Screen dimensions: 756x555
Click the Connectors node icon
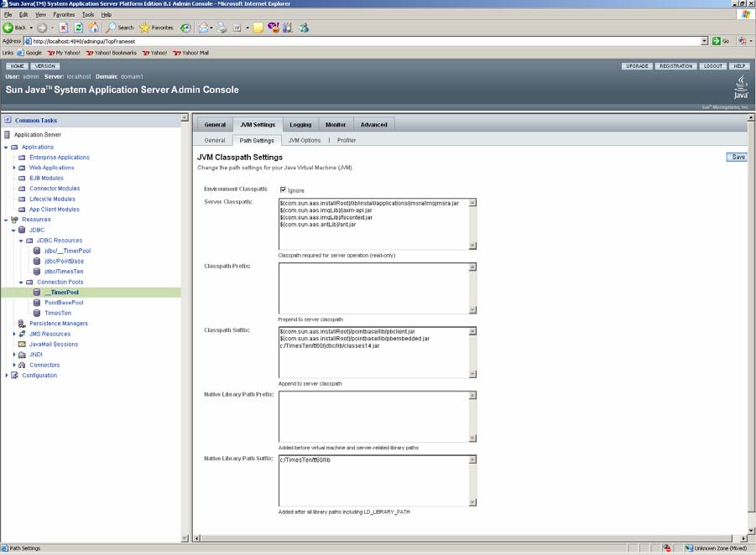pyautogui.click(x=22, y=366)
